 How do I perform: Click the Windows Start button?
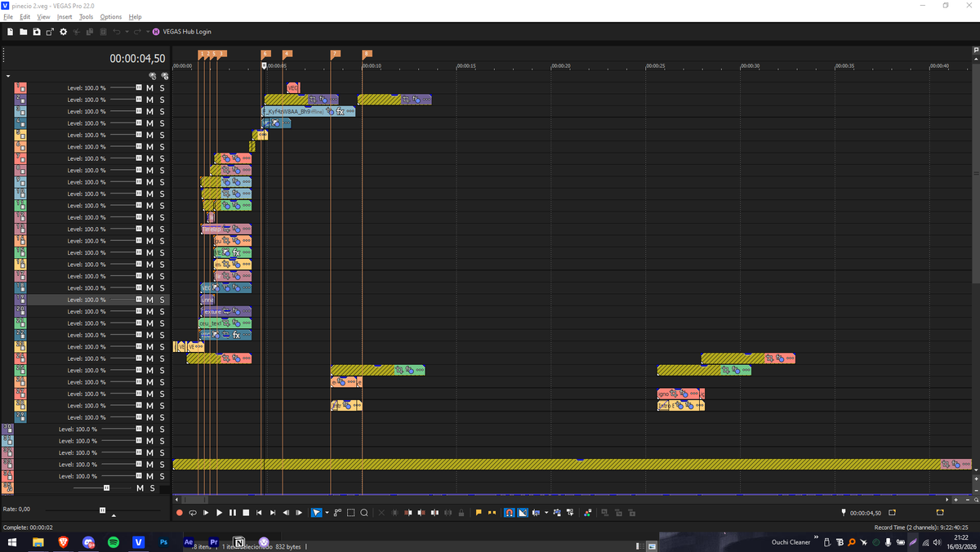pyautogui.click(x=14, y=542)
